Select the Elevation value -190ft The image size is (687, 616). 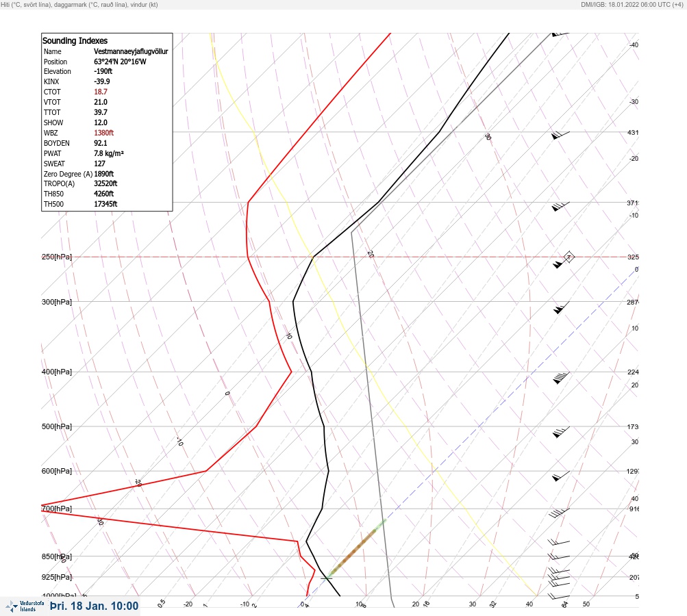[103, 71]
